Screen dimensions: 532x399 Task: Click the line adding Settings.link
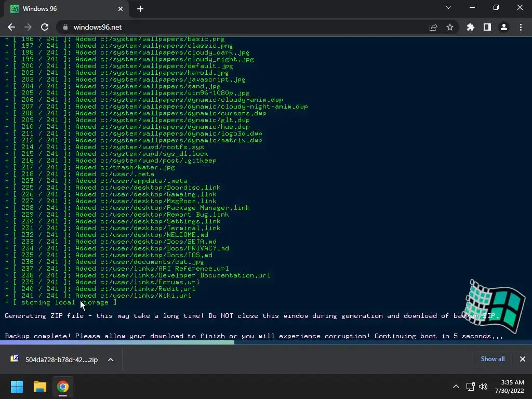[113, 221]
